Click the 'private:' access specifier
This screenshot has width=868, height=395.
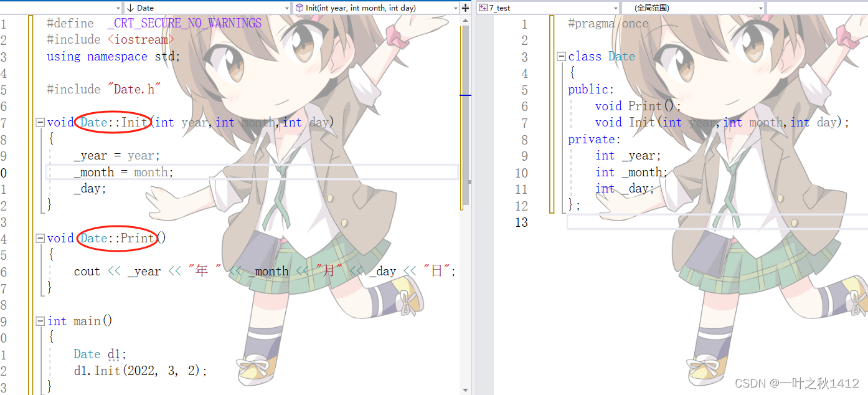coord(595,139)
